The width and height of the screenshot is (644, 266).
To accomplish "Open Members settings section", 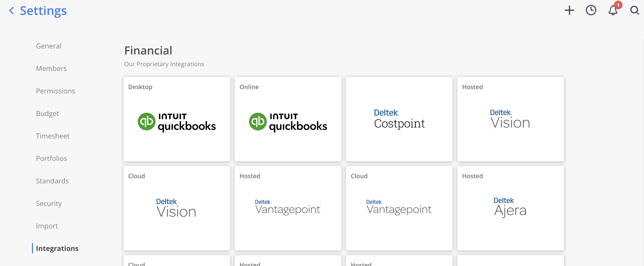I will [51, 68].
